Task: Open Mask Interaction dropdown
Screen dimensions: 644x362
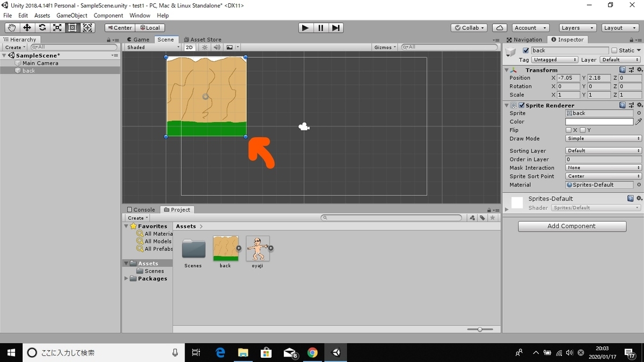Action: pos(604,168)
